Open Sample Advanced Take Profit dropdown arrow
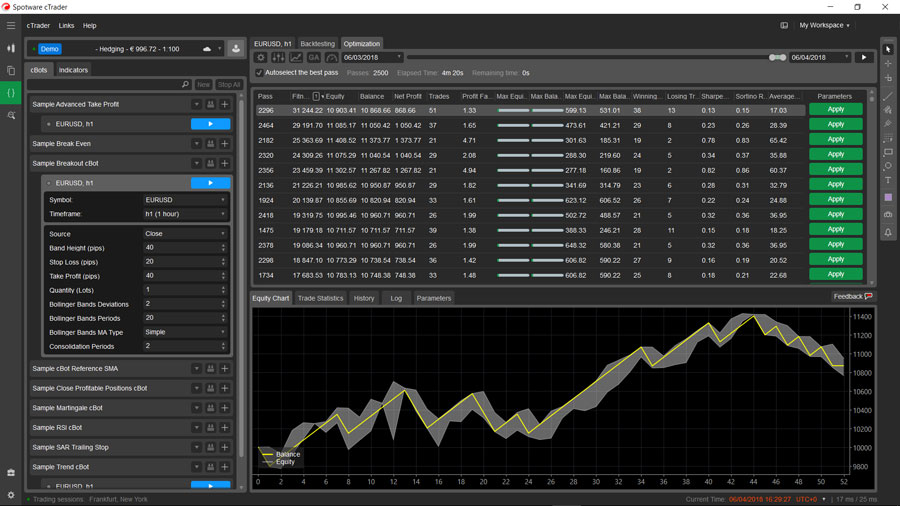Viewport: 900px width, 506px height. click(x=196, y=104)
